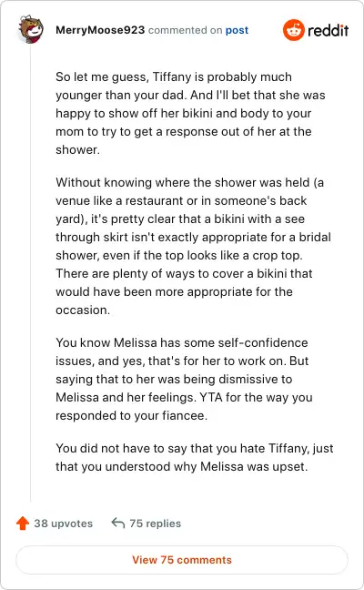Click the orange upvote arrow icon
The height and width of the screenshot is (590, 364).
(23, 523)
